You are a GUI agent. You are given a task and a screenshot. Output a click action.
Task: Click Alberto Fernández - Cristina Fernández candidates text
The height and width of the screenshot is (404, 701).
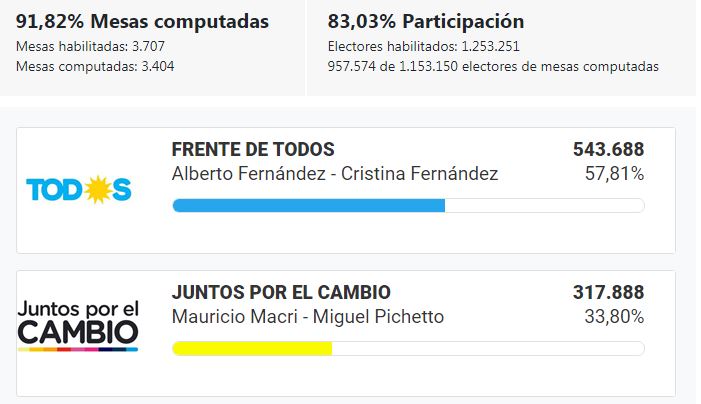coord(335,174)
